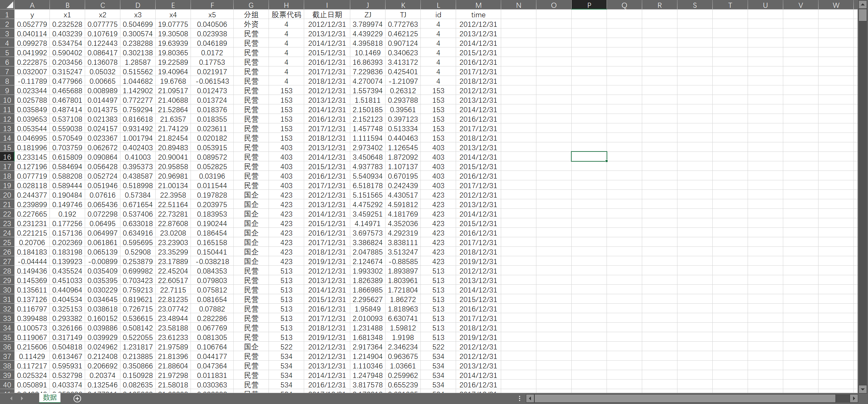The image size is (868, 404).
Task: Select column P header
Action: click(x=589, y=5)
